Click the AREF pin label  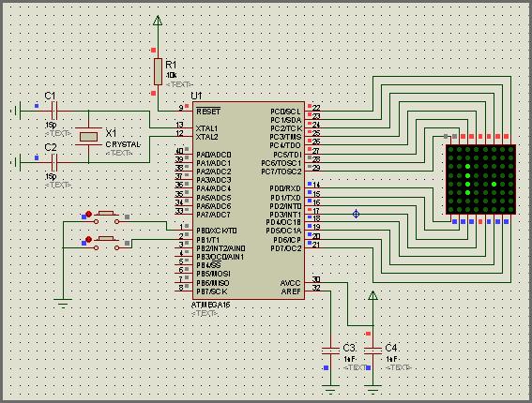pyautogui.click(x=291, y=291)
